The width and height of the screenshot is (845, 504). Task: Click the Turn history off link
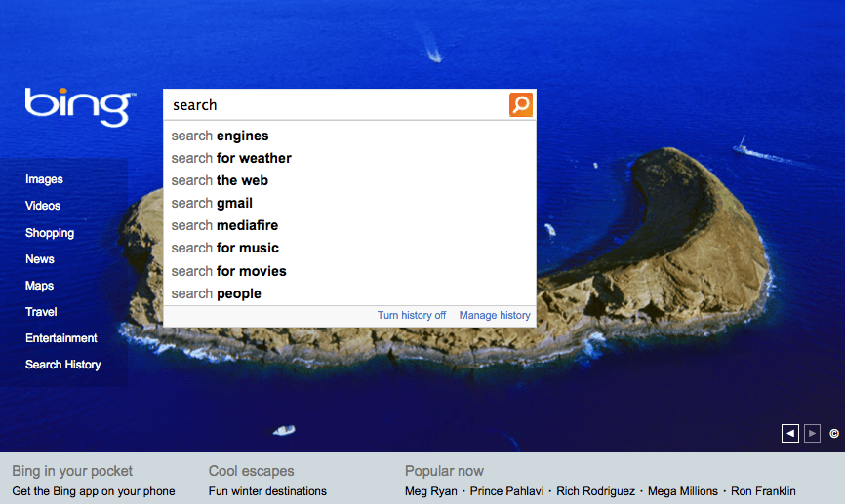click(x=412, y=315)
